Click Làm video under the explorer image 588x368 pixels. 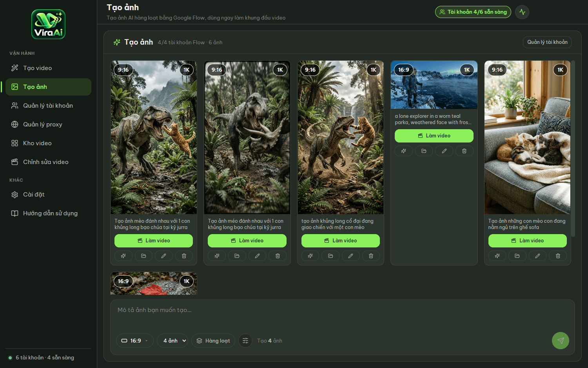pyautogui.click(x=434, y=136)
